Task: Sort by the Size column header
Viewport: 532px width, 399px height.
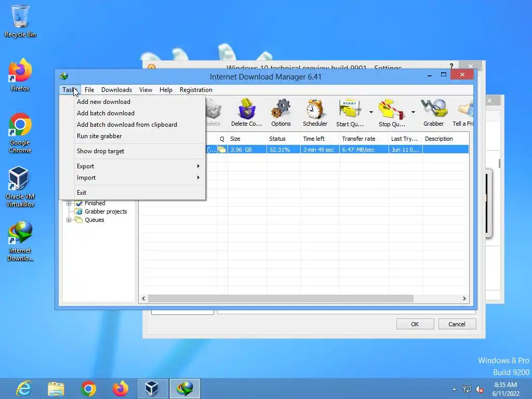Action: [247, 139]
